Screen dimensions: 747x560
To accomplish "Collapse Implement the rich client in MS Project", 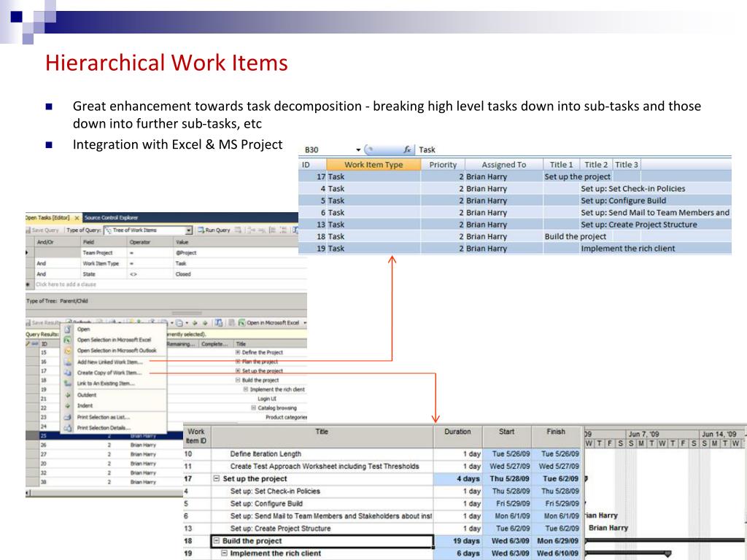I will (224, 553).
